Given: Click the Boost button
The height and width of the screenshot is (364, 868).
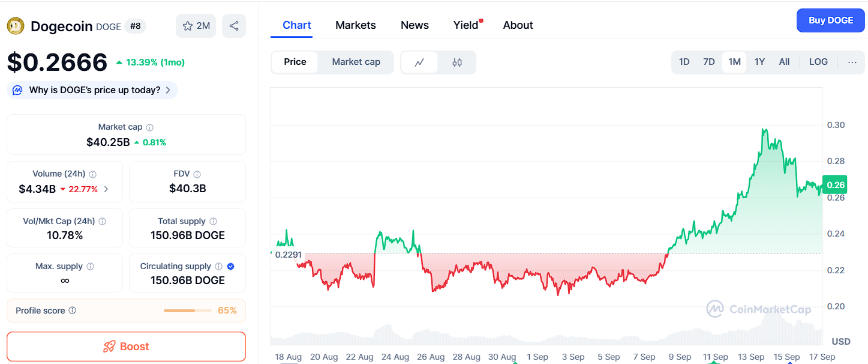Looking at the screenshot, I should coord(126,347).
